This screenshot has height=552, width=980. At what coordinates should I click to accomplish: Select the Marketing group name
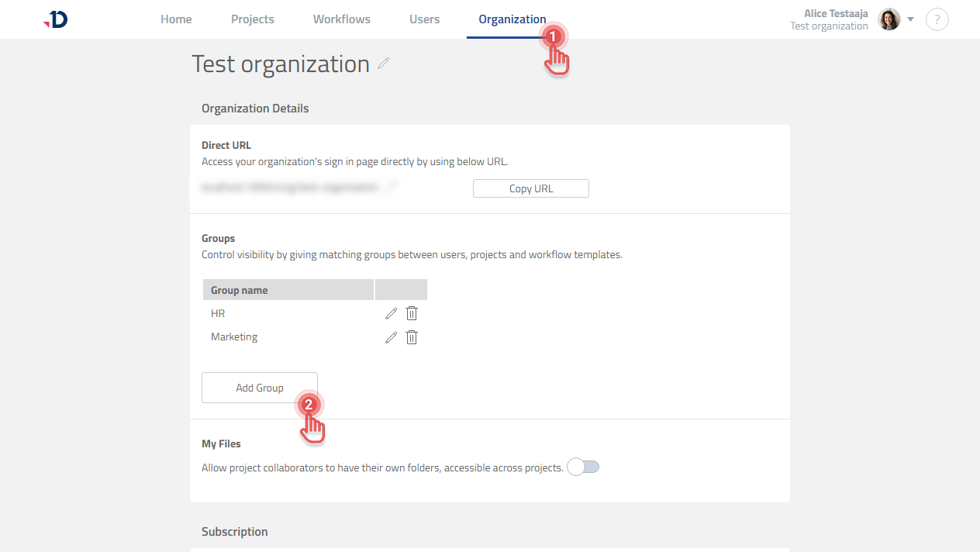(x=234, y=337)
